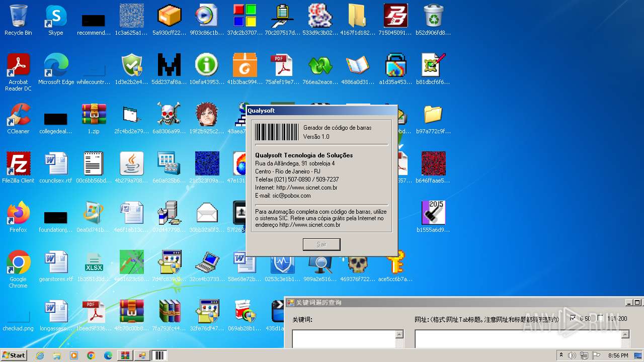
Task: Select the FileZilla Client shortcut
Action: coord(18,168)
